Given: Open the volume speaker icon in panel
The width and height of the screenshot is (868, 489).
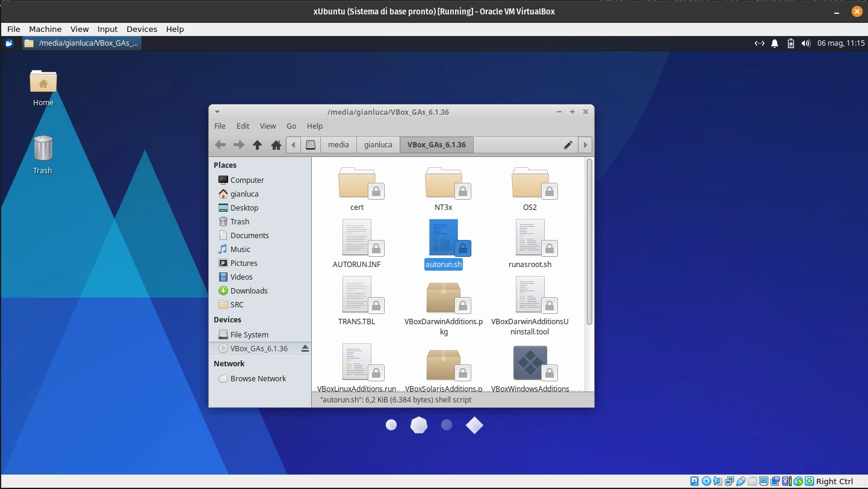Looking at the screenshot, I should click(806, 43).
